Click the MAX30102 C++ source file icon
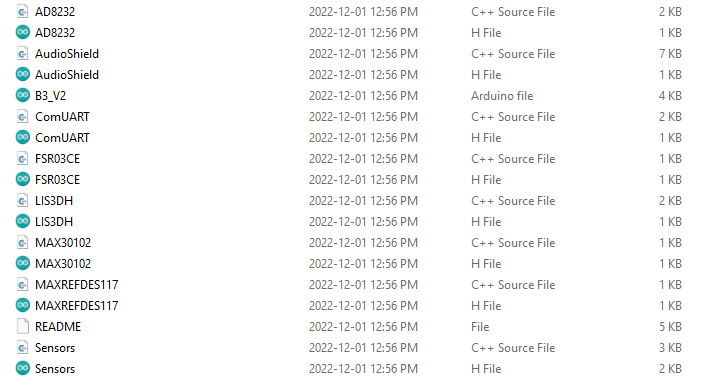Viewport: 717px width, 388px height. pos(22,243)
